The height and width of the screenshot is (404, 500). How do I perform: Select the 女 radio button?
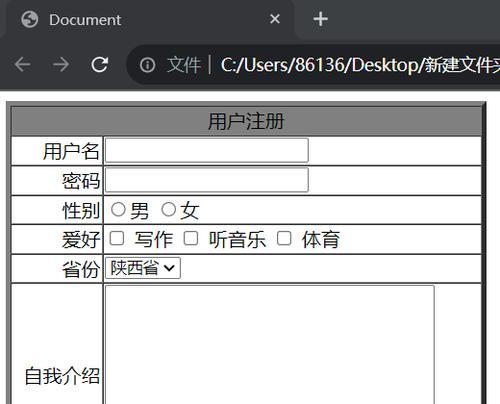[x=168, y=210]
